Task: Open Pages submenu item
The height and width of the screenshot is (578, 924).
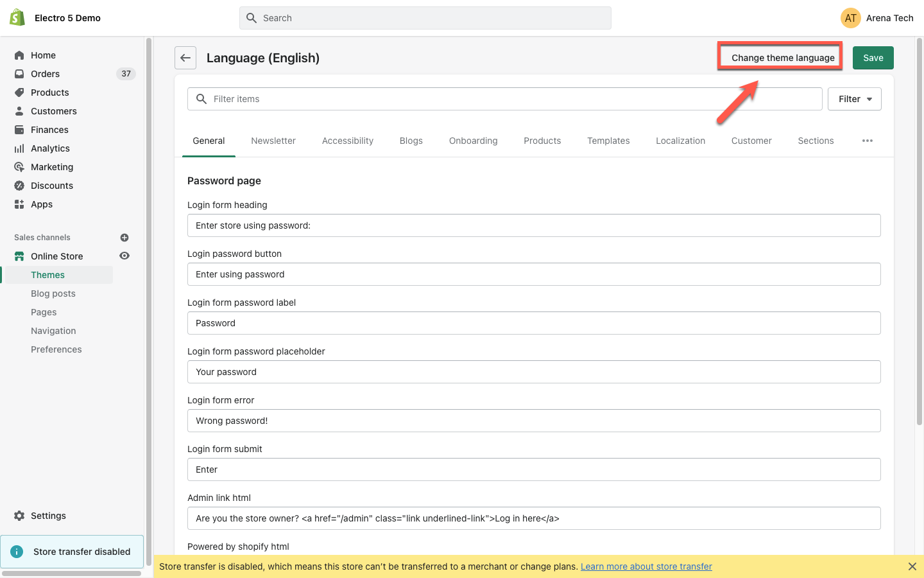Action: point(44,312)
